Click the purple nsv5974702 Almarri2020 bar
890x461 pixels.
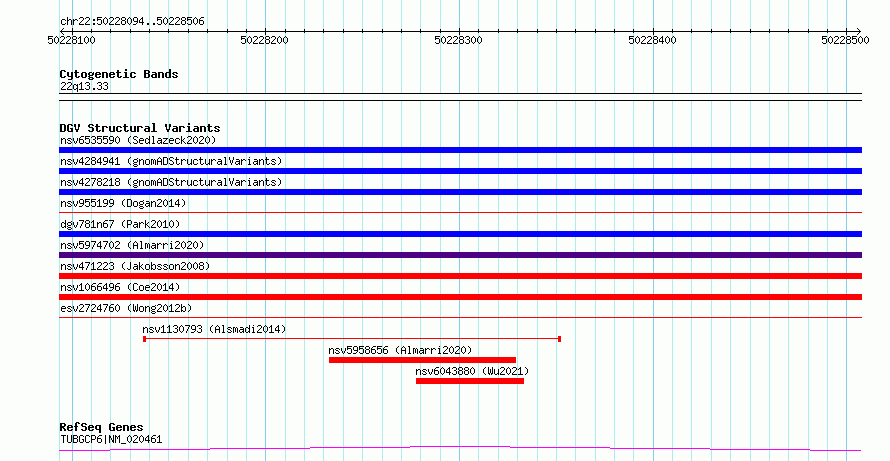tap(460, 255)
